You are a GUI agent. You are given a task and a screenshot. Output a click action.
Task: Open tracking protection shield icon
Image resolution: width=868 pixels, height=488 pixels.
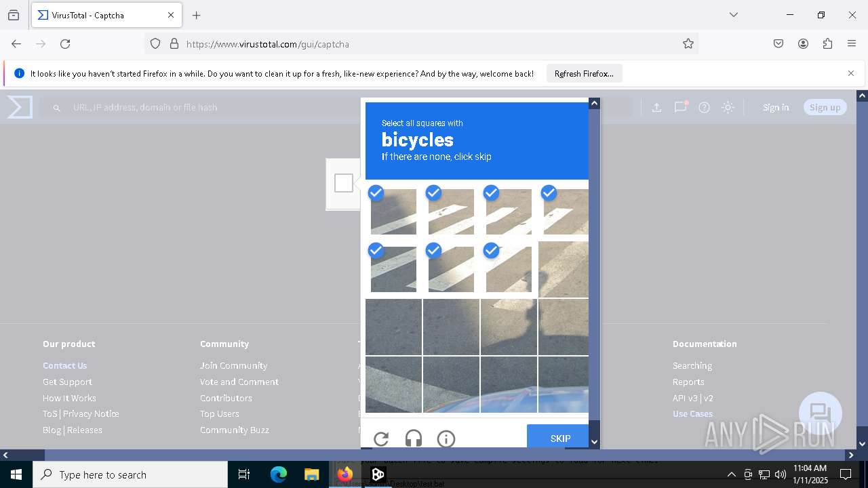[155, 43]
